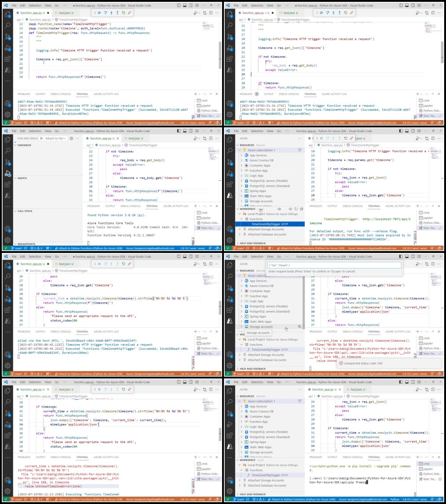Toggle panel visibility in the top-left window's title bar
446x504 pixels.
(185, 6)
